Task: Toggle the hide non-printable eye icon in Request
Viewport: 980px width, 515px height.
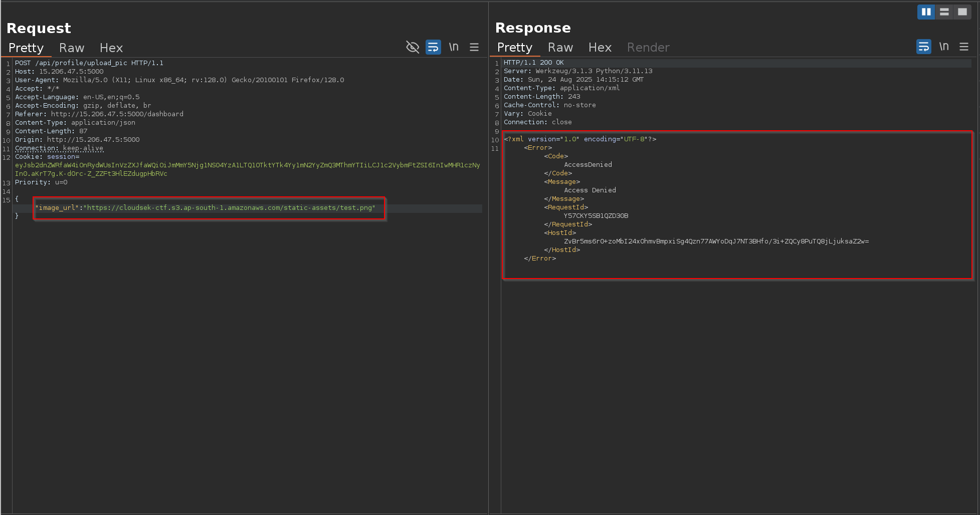Action: [x=412, y=47]
